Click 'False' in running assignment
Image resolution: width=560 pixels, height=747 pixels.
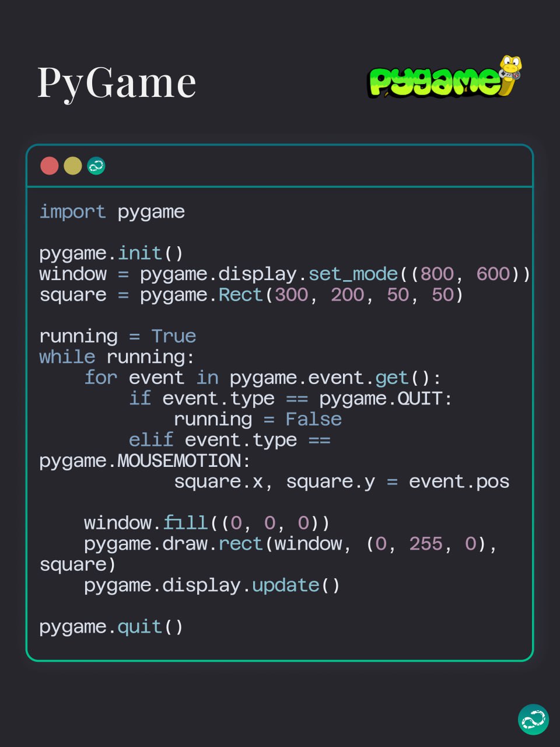tap(313, 419)
